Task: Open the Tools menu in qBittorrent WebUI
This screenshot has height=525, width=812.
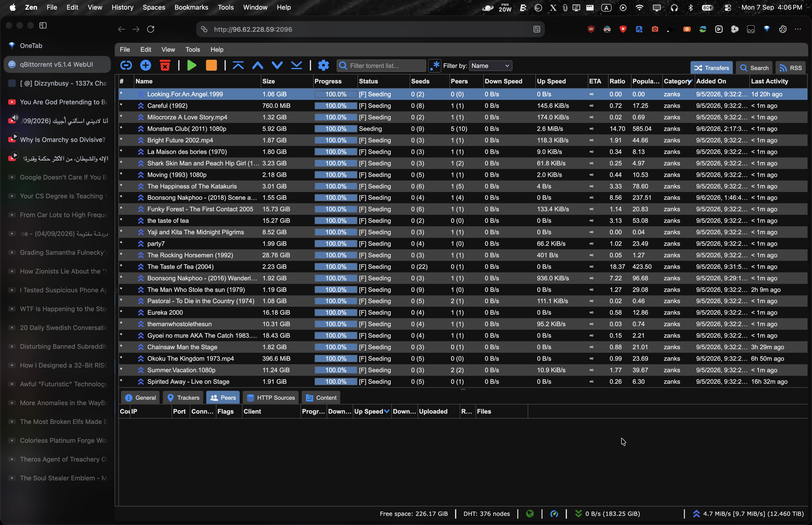Action: click(x=192, y=49)
